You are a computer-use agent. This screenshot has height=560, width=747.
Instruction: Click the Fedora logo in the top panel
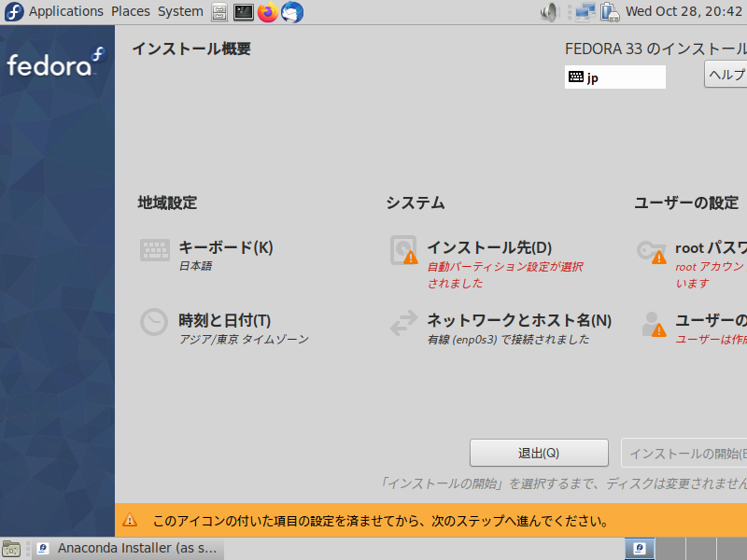(x=14, y=12)
